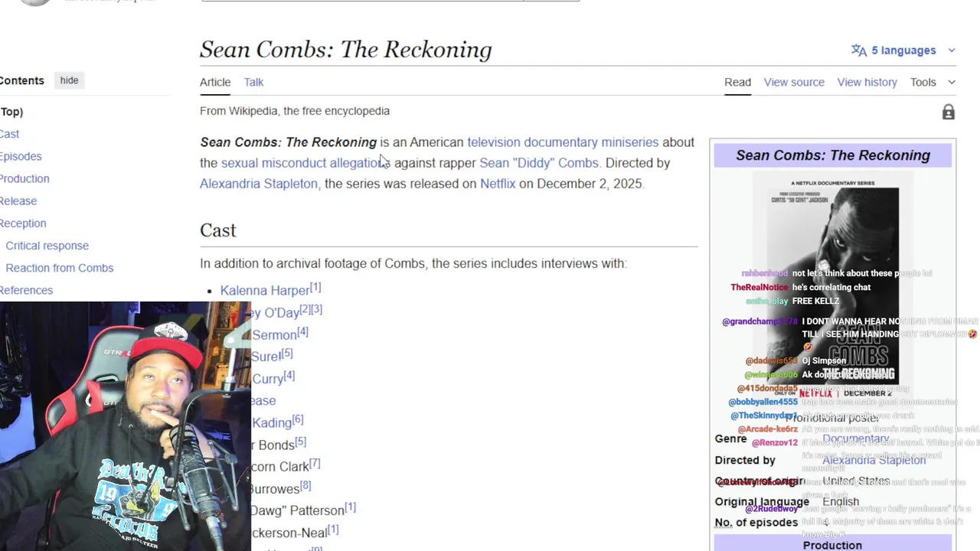The image size is (980, 551).
Task: Open citation [1] after Patterson
Action: point(350,507)
